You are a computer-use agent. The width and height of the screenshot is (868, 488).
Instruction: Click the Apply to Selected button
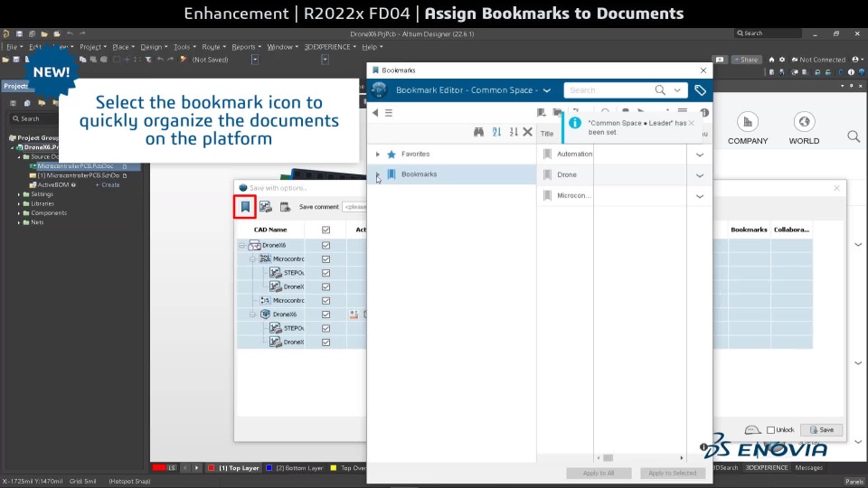(x=672, y=473)
